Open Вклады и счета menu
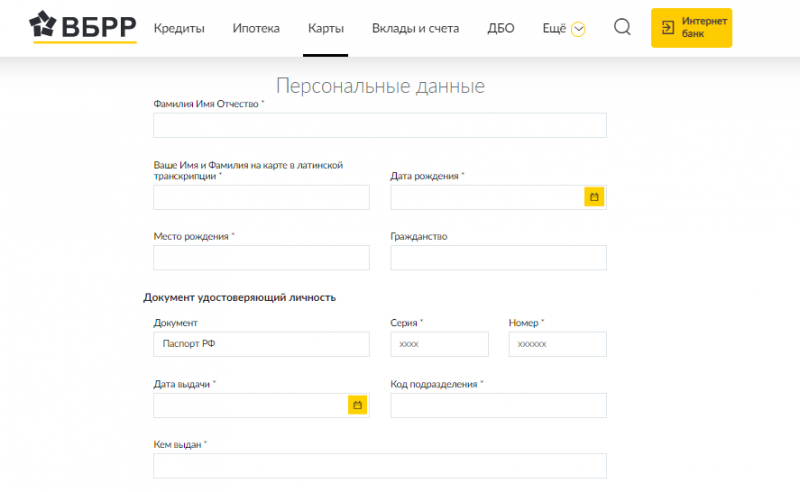This screenshot has height=492, width=800. tap(415, 29)
